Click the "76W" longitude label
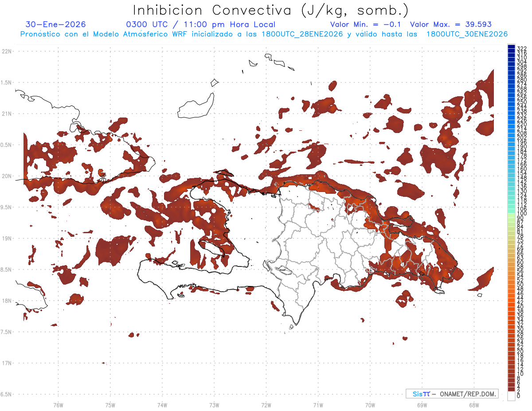 pos(58,405)
